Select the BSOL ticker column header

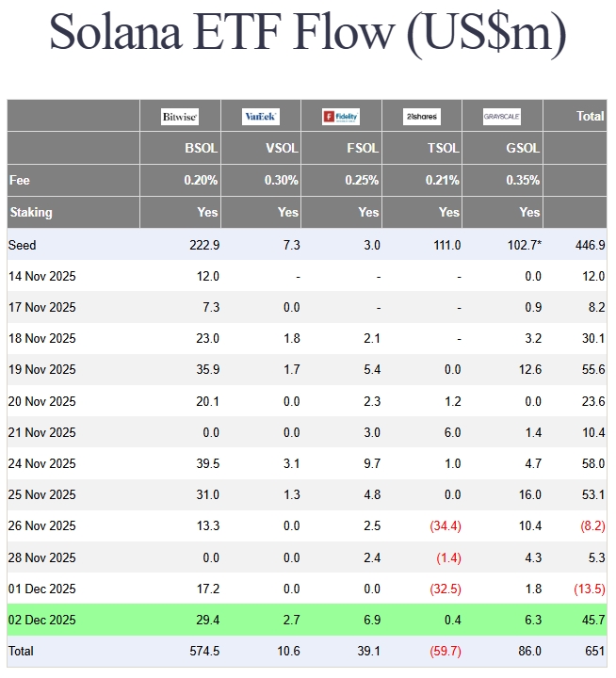tap(202, 149)
